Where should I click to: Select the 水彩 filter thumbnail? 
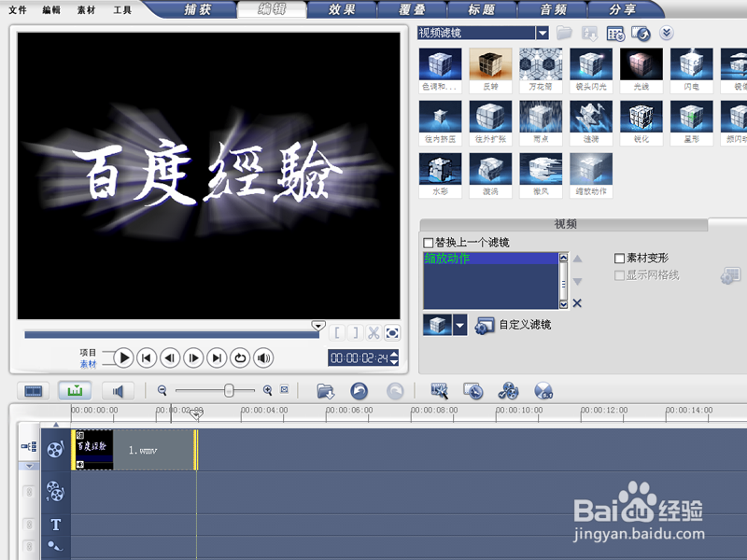click(440, 175)
